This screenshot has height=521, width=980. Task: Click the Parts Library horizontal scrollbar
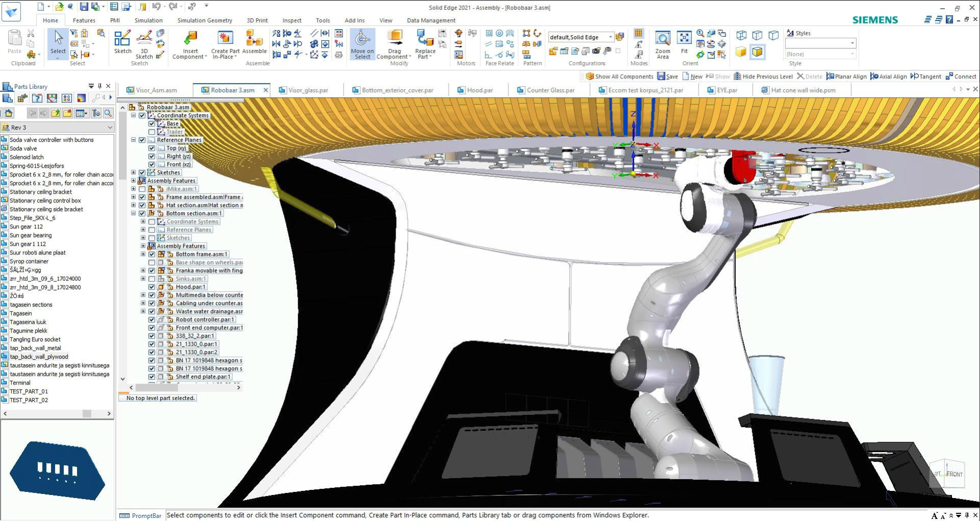click(x=57, y=413)
